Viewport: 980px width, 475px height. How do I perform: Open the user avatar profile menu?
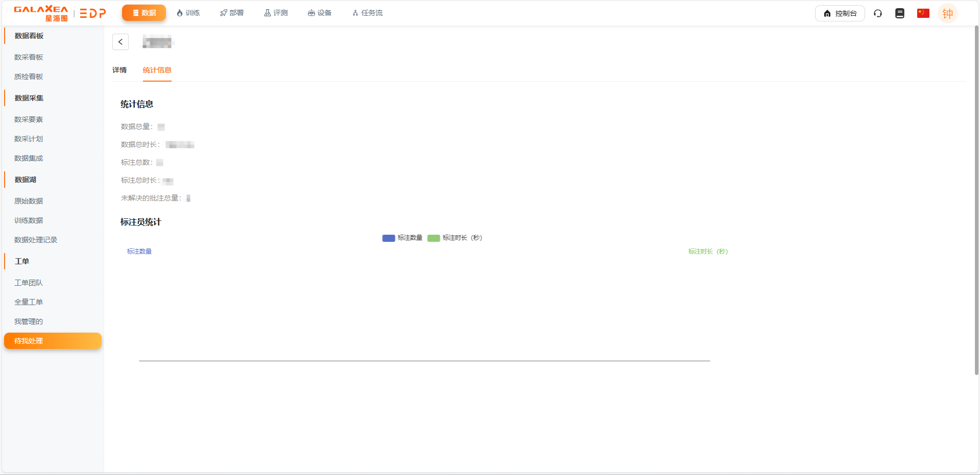click(x=947, y=13)
